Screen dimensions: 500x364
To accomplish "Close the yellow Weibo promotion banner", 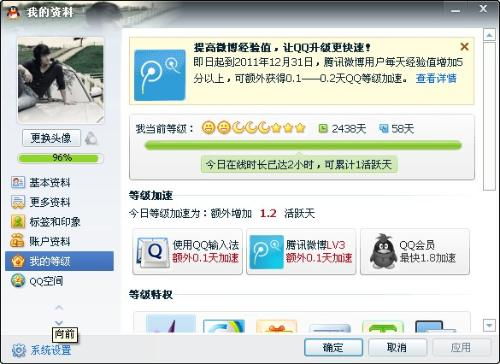I will point(464,47).
